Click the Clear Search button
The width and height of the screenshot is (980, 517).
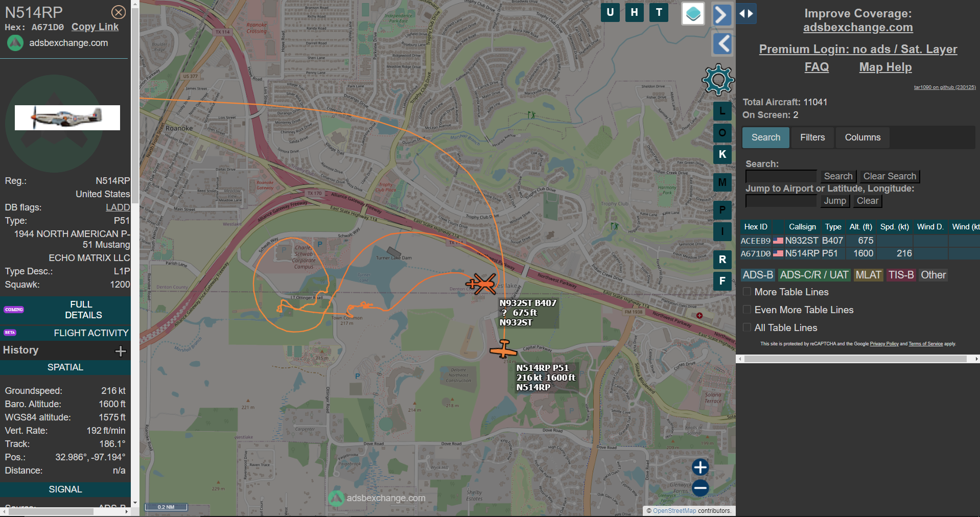click(x=890, y=176)
